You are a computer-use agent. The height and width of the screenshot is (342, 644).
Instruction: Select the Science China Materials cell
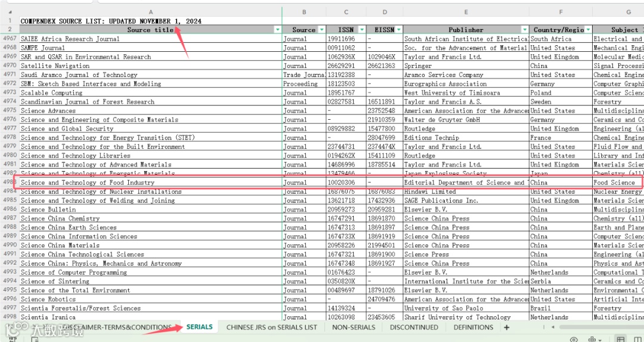pyautogui.click(x=151, y=245)
